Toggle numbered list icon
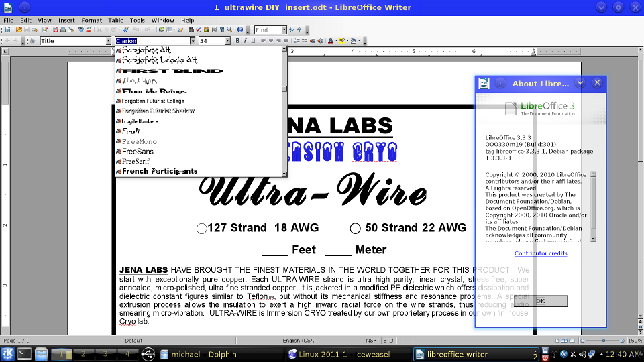The image size is (644, 362). [297, 41]
